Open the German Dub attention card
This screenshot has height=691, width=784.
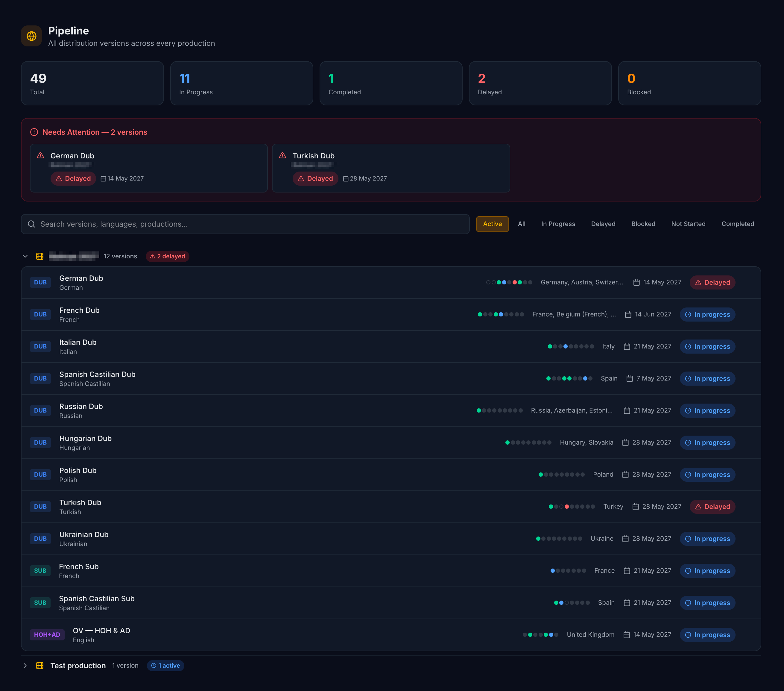[149, 168]
